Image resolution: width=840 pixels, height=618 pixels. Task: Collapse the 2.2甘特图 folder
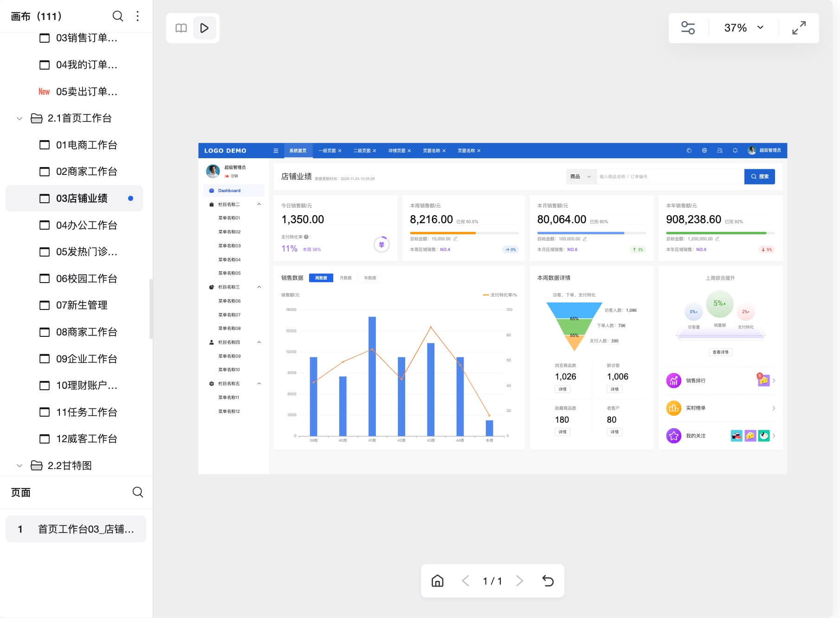(19, 465)
